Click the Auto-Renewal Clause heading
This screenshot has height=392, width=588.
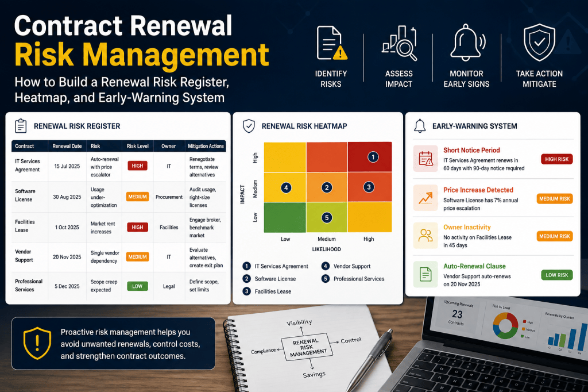[x=474, y=266]
